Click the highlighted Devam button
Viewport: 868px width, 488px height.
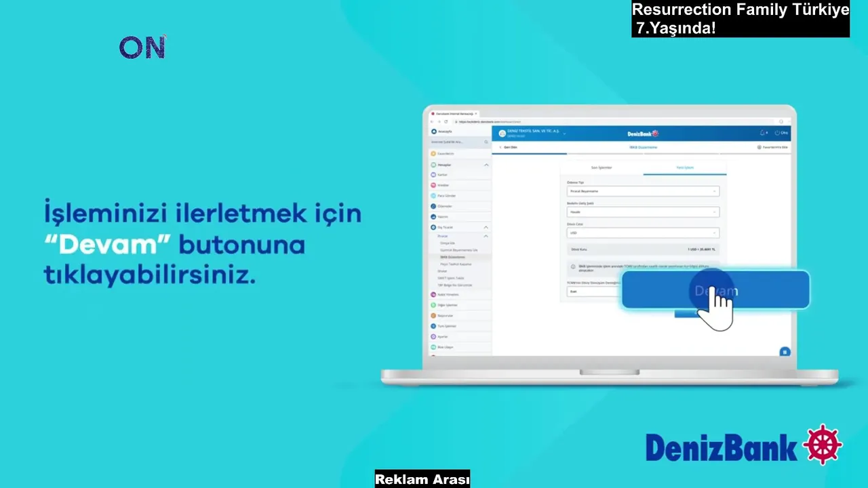tap(715, 291)
